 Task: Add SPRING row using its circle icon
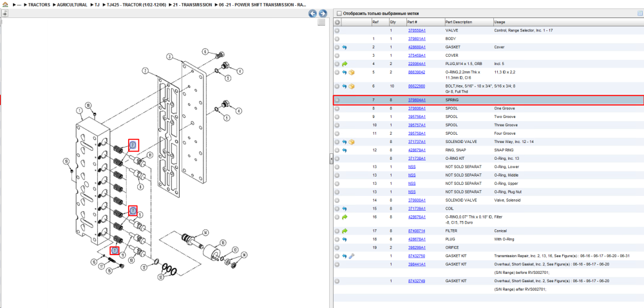pyautogui.click(x=337, y=101)
